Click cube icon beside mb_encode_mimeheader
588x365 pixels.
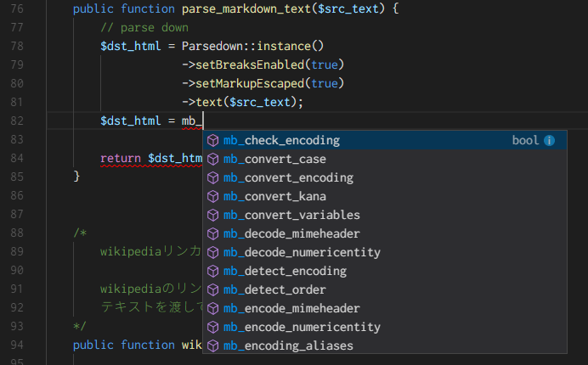pos(213,309)
